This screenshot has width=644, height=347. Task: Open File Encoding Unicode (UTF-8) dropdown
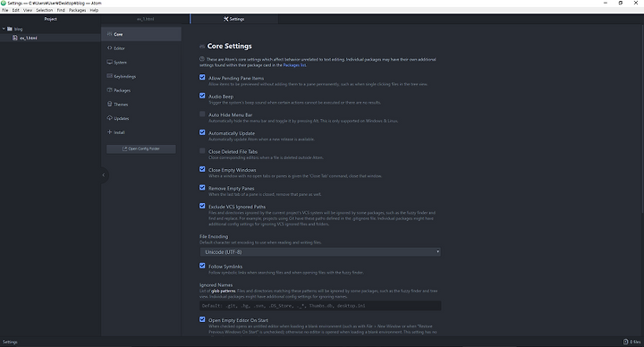point(320,251)
